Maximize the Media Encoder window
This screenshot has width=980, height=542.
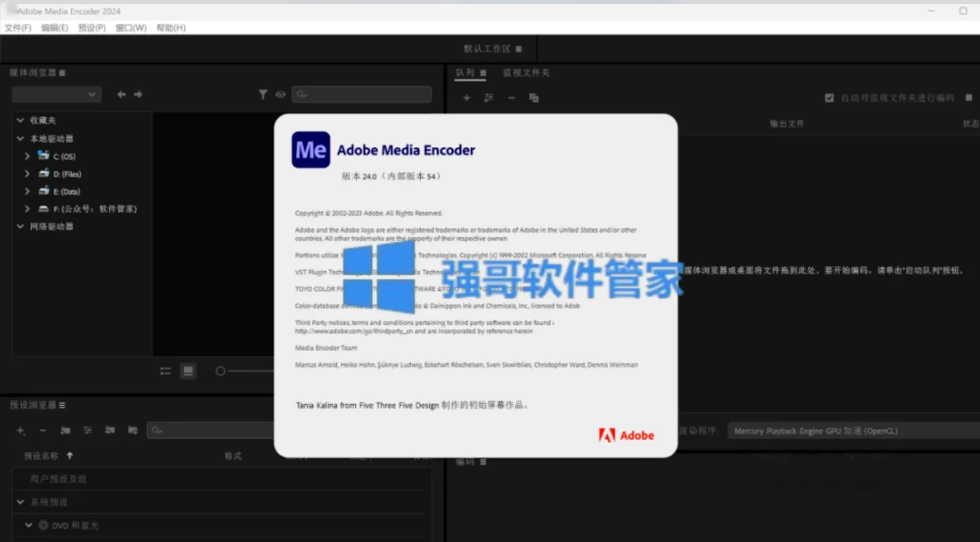coord(963,11)
